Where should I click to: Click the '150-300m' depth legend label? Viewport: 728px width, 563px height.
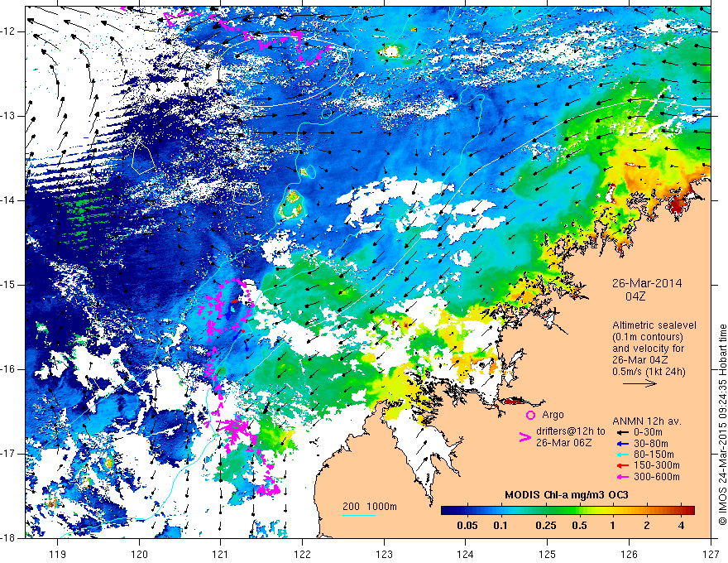coord(657,465)
